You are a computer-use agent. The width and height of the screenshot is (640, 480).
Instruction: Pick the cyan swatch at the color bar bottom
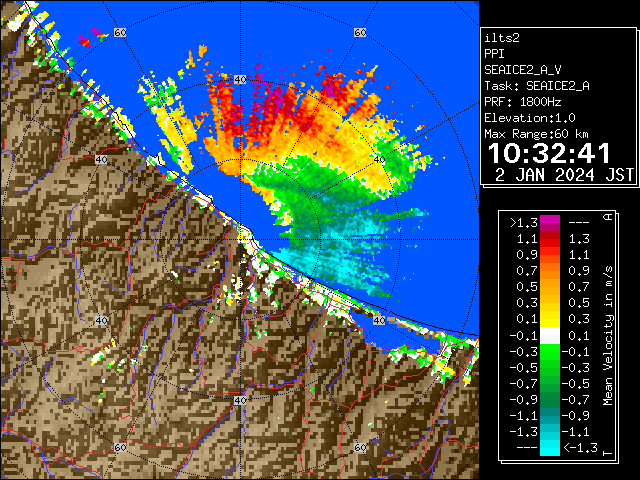pos(550,447)
